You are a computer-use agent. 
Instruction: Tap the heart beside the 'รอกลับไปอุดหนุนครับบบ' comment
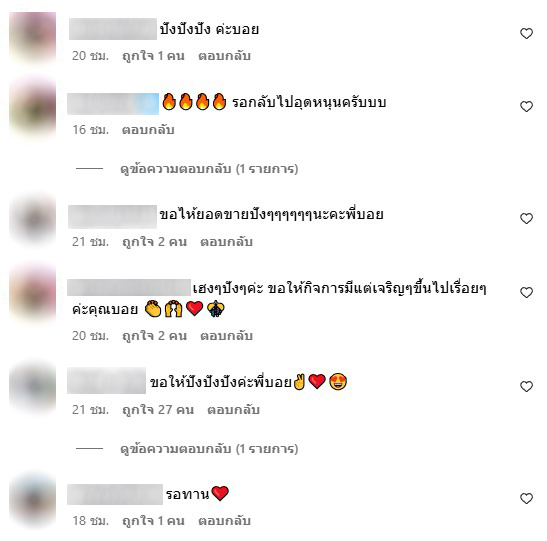pos(526,106)
